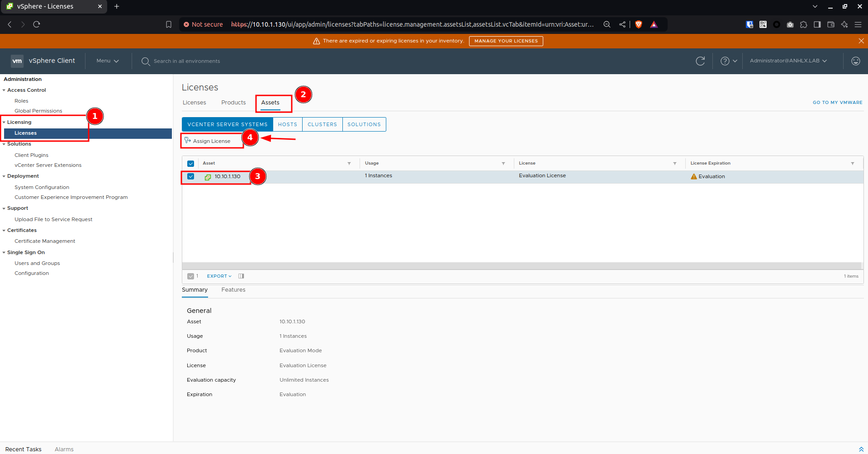Click the smiley feedback icon
This screenshot has width=868, height=454.
[855, 61]
